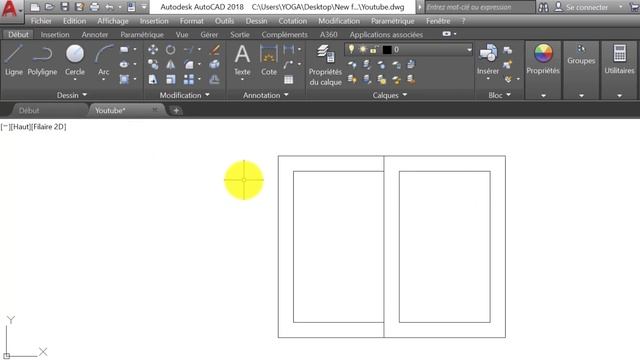Expand the Bloc panel arrow
Screen dimensions: 640x360
(x=509, y=95)
